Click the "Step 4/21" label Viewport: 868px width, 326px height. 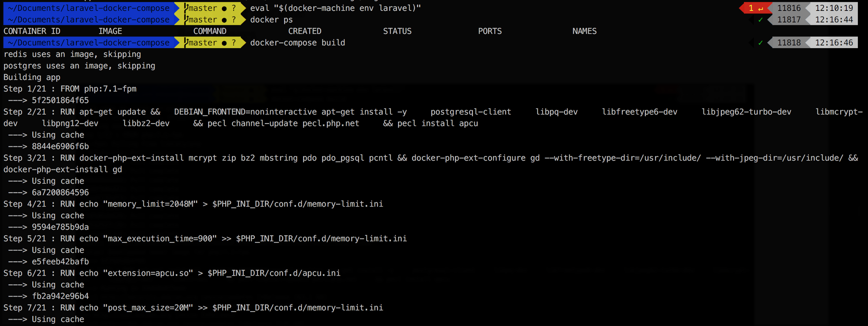pos(25,204)
